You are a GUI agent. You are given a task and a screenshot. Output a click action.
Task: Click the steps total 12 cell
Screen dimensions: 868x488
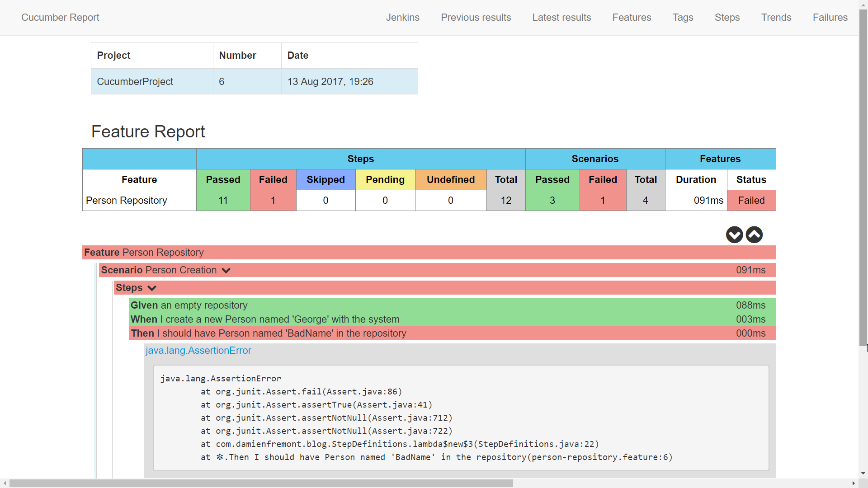click(x=506, y=201)
